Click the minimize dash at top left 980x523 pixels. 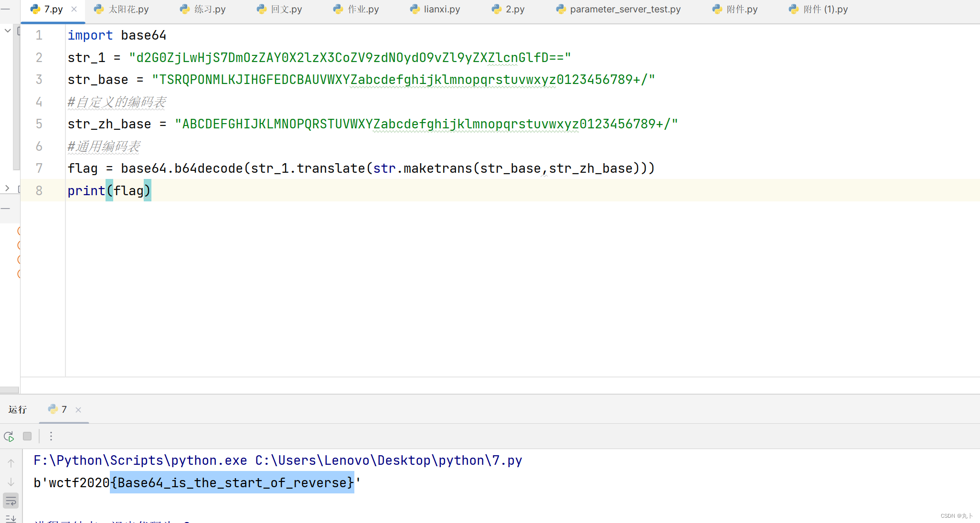point(5,9)
